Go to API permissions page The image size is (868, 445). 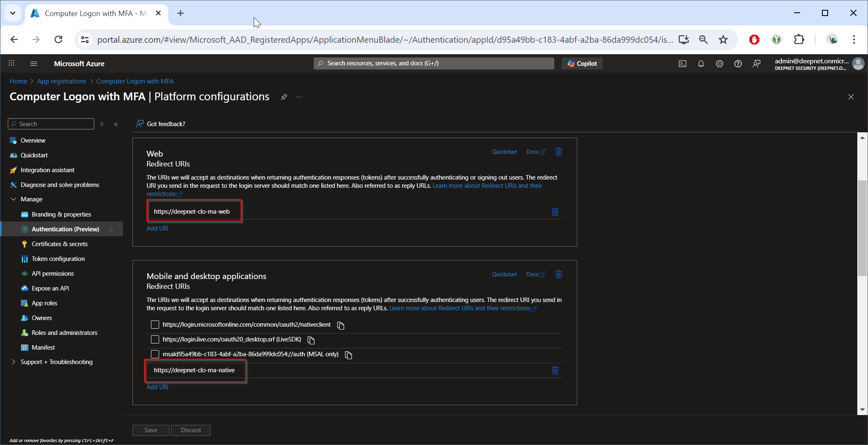[53, 274]
